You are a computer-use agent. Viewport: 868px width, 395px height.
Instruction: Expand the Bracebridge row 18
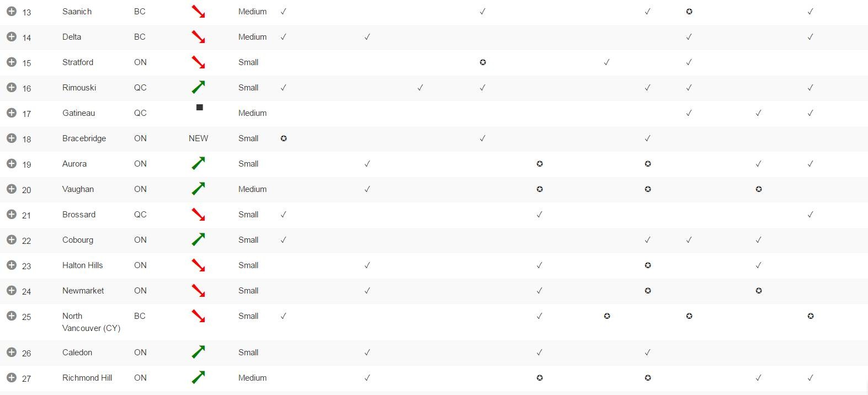[x=11, y=138]
